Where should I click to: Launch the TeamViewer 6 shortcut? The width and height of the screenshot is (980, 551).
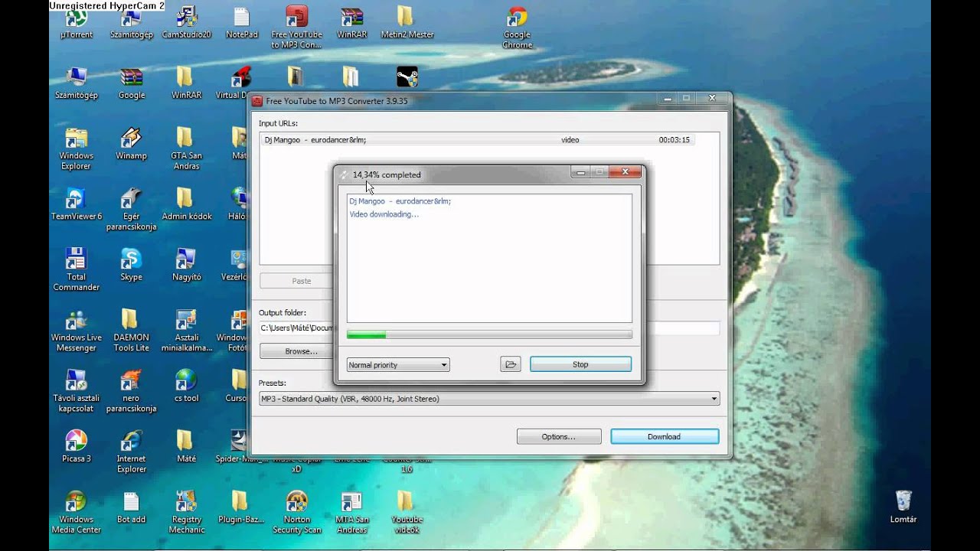pyautogui.click(x=76, y=204)
